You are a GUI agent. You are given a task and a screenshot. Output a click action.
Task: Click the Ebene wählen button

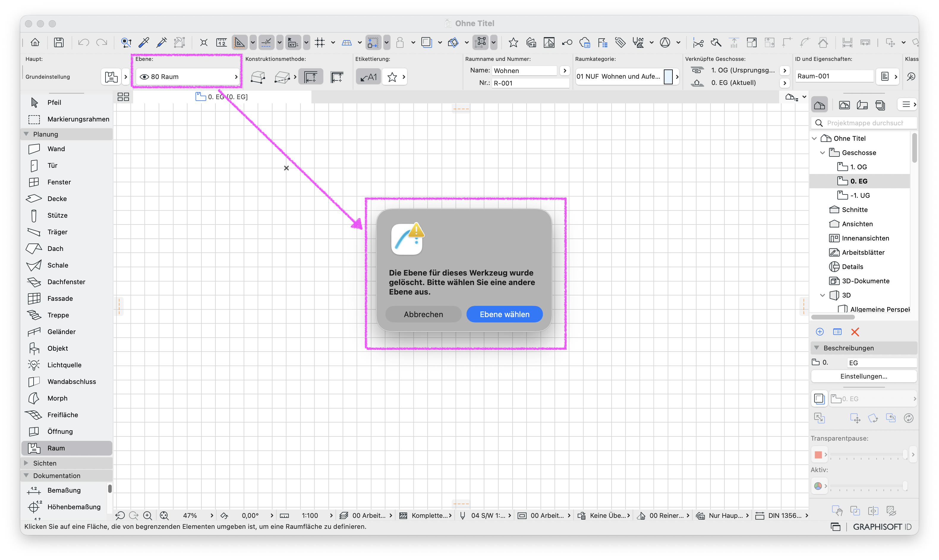[504, 314]
